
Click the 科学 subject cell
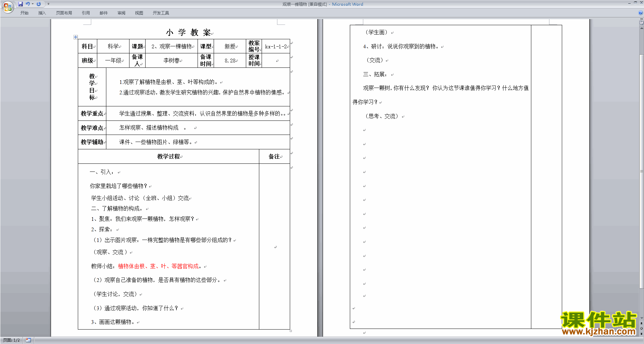[x=113, y=46]
